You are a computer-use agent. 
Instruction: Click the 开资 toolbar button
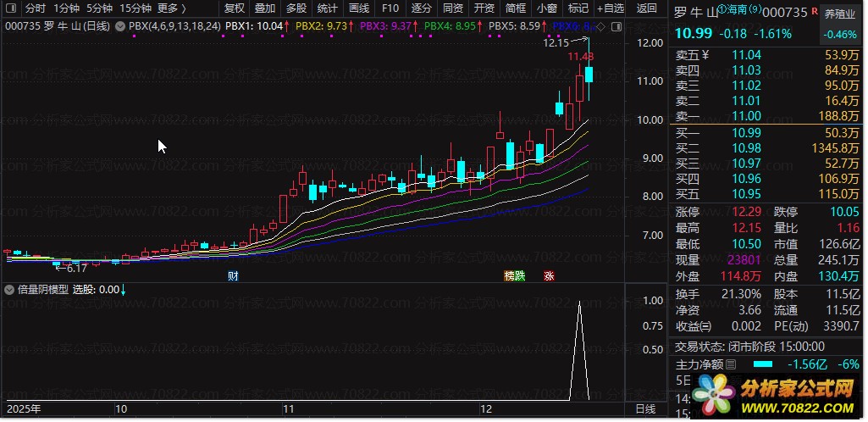(x=484, y=8)
